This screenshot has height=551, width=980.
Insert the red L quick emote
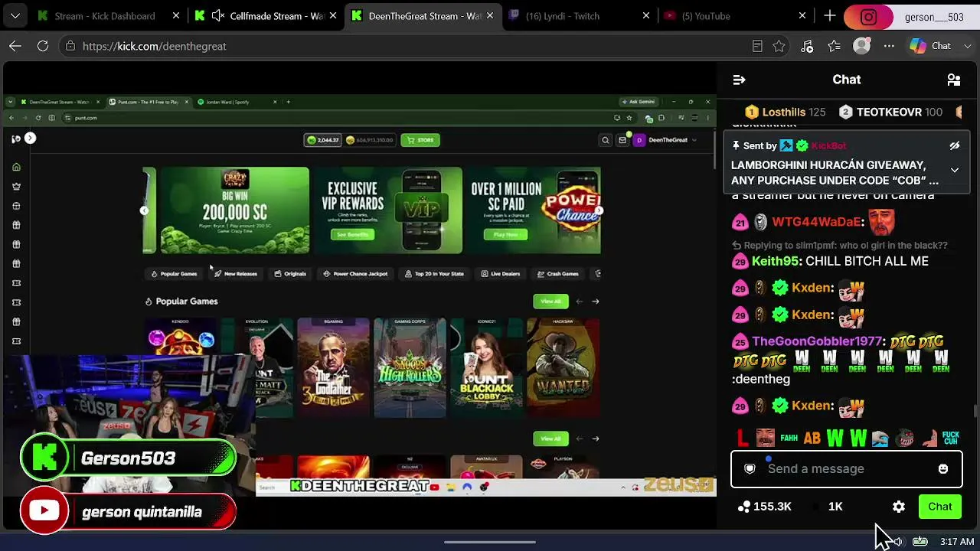click(x=742, y=439)
